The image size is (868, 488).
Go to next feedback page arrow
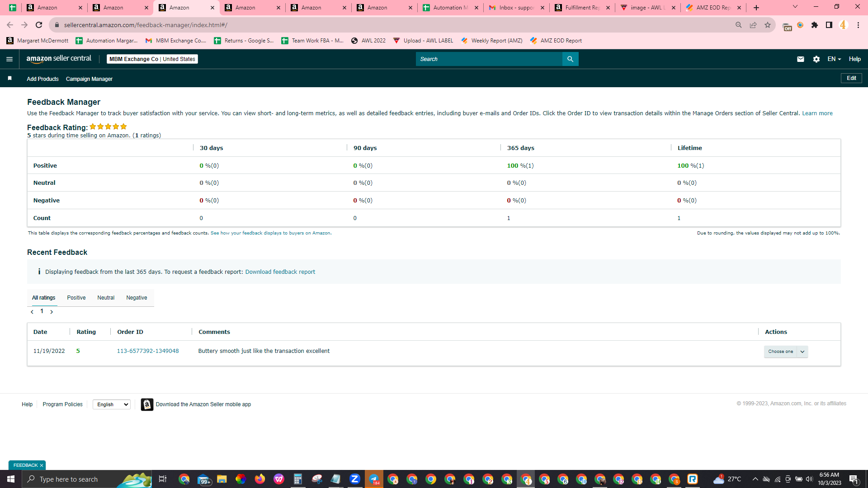[x=52, y=312]
